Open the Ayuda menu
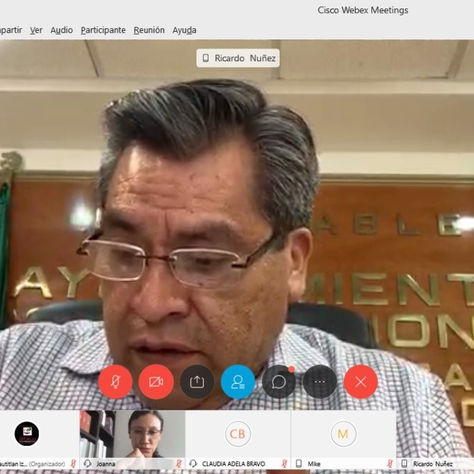 [x=184, y=30]
